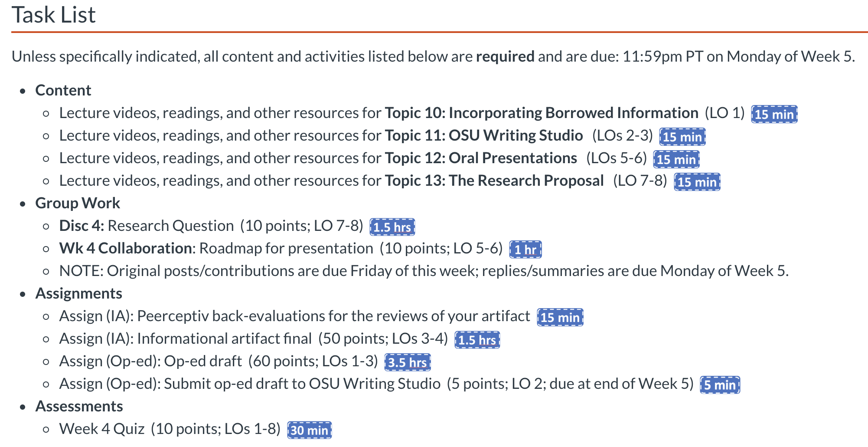Open Topic 11: OSU Writing Studio

point(484,135)
